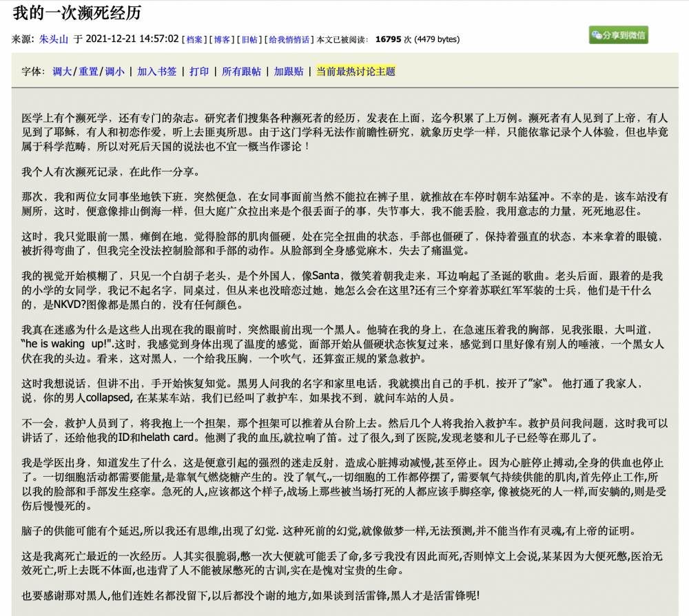Click the byte count (4479 bytes)

coord(437,39)
